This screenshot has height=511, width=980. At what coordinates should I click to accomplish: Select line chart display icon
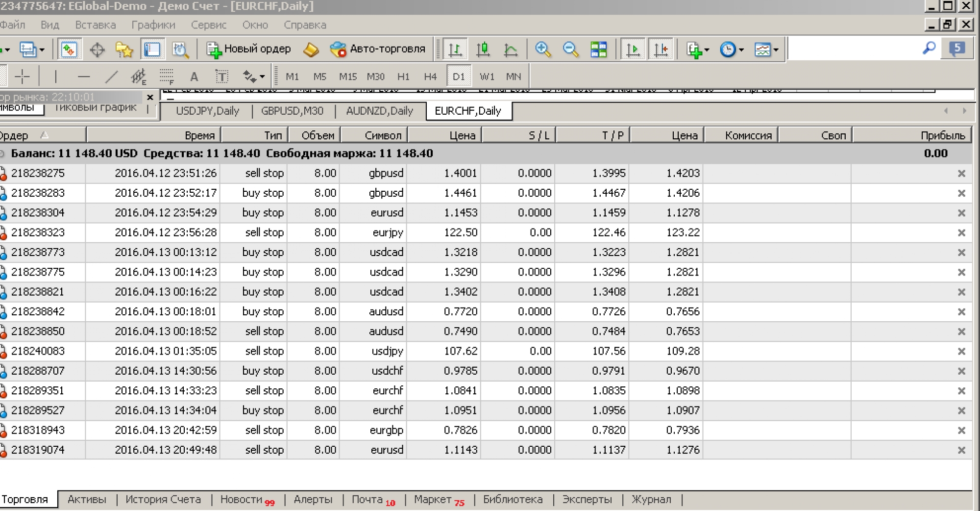(x=511, y=50)
